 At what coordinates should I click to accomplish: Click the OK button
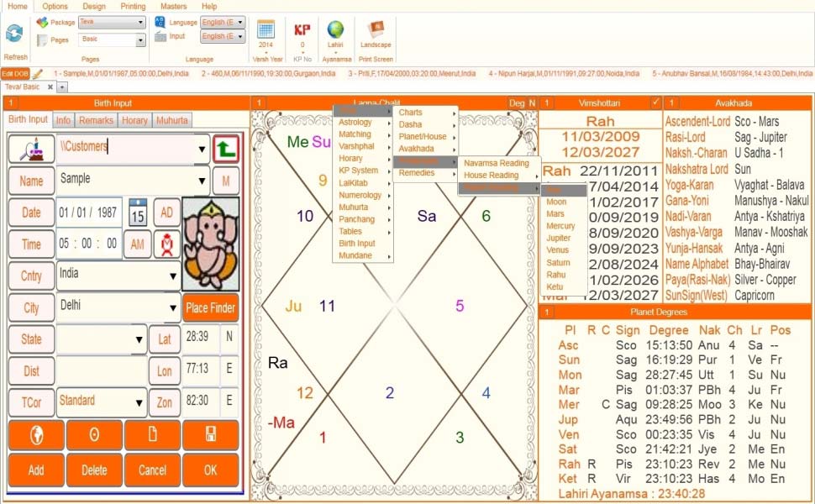[211, 470]
